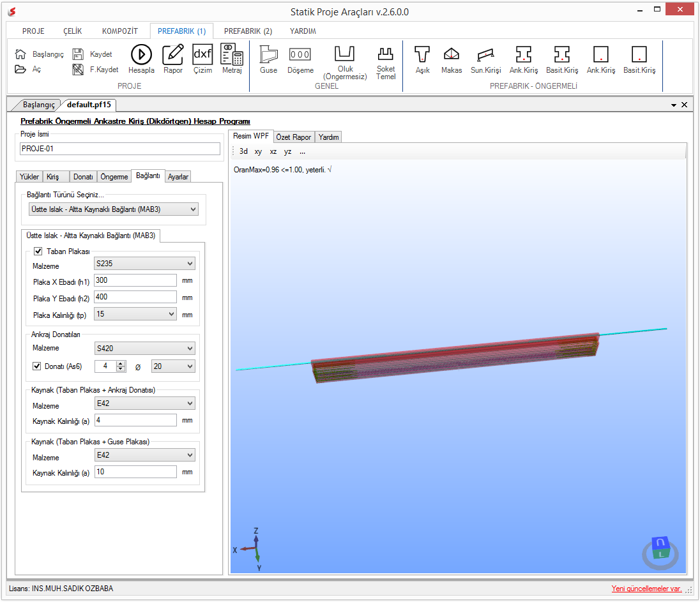Open the Rapor report tool
Viewport: 700px width, 602px height.
(x=173, y=59)
